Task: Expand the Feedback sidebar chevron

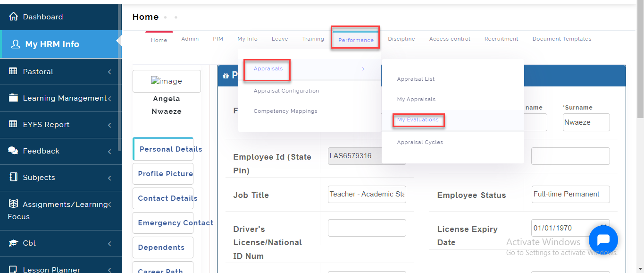Action: 109,151
